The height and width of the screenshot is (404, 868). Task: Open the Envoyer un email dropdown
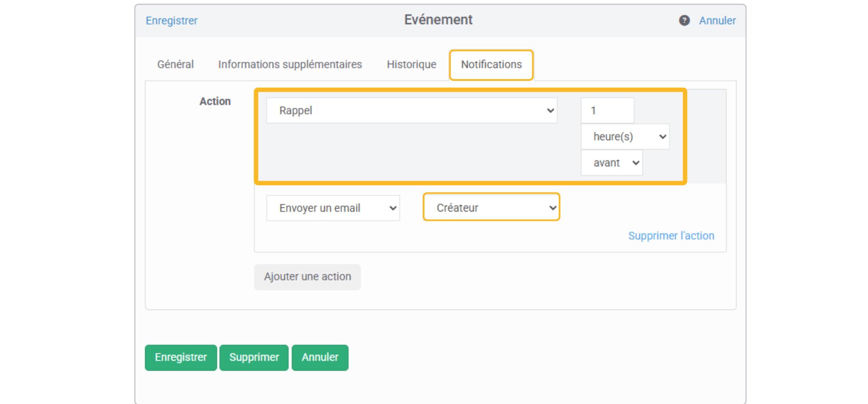pyautogui.click(x=333, y=208)
